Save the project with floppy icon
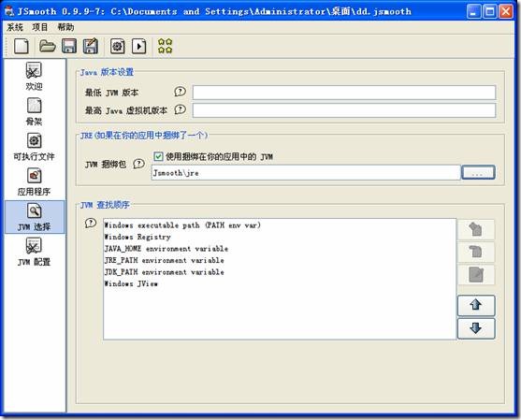This screenshot has width=521, height=420. tap(69, 46)
